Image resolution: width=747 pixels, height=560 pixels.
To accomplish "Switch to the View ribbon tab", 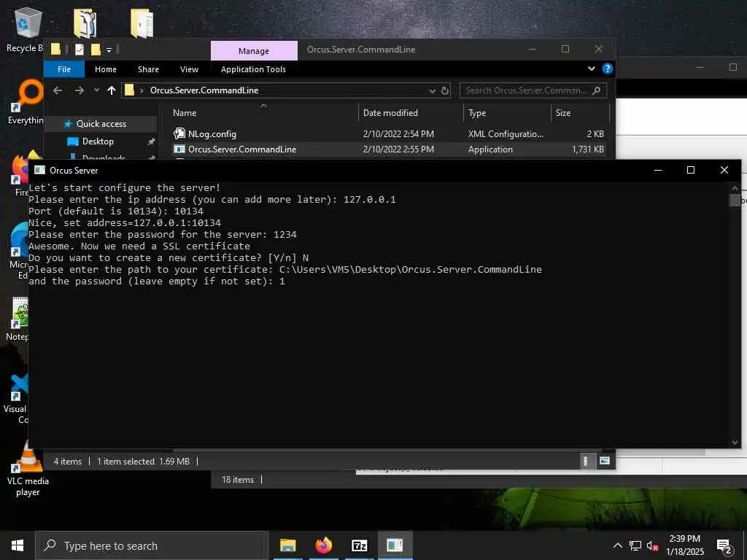I will (x=189, y=69).
